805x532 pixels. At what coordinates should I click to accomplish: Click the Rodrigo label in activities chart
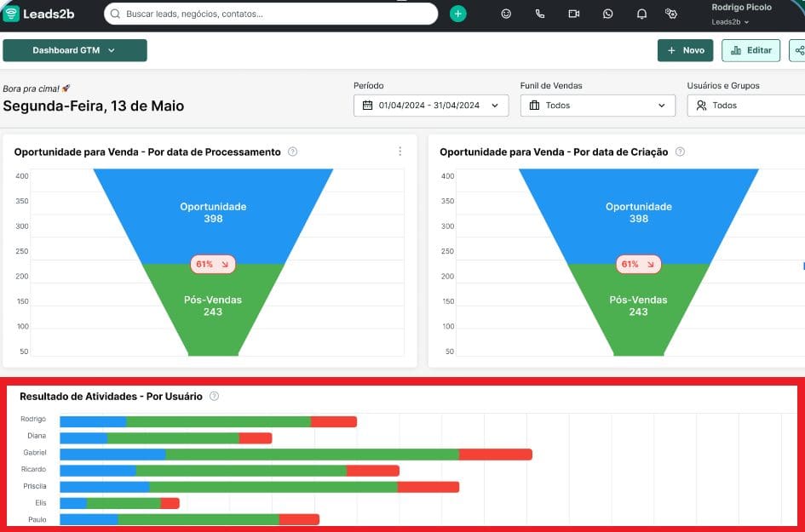(33, 419)
